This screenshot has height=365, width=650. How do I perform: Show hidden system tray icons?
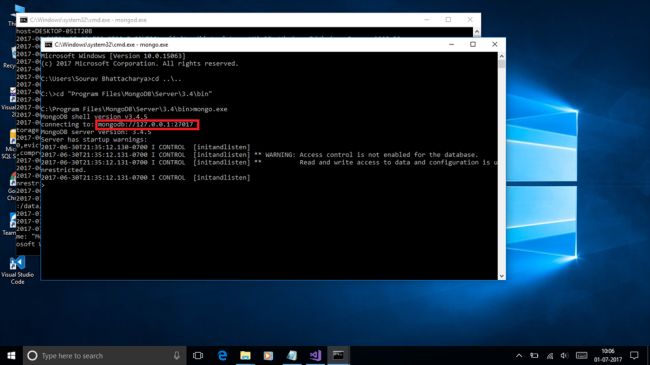(519, 355)
